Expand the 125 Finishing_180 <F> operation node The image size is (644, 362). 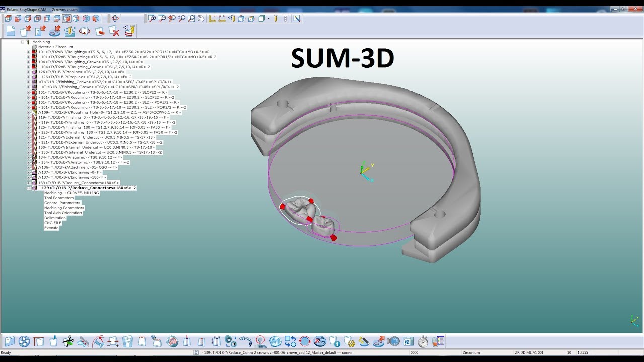29,127
